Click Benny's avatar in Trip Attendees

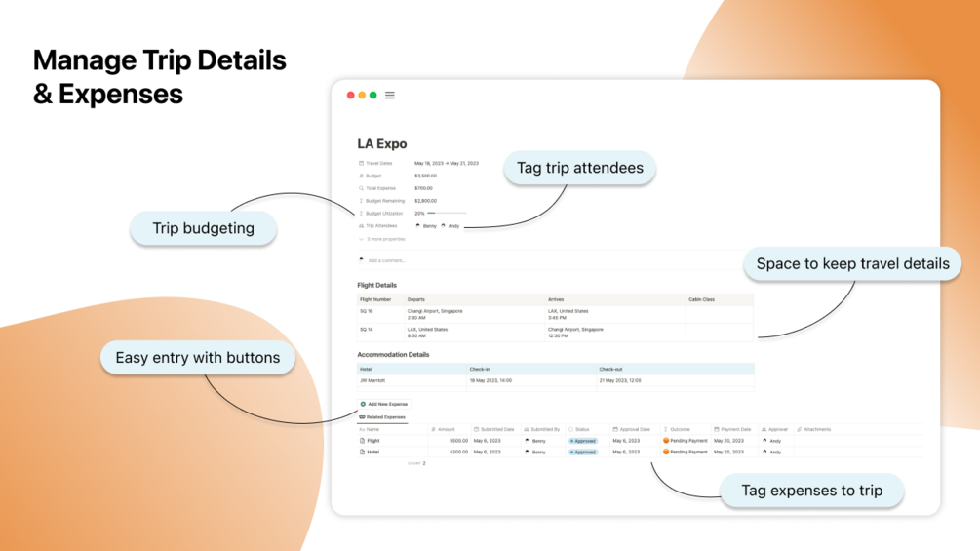tap(418, 225)
